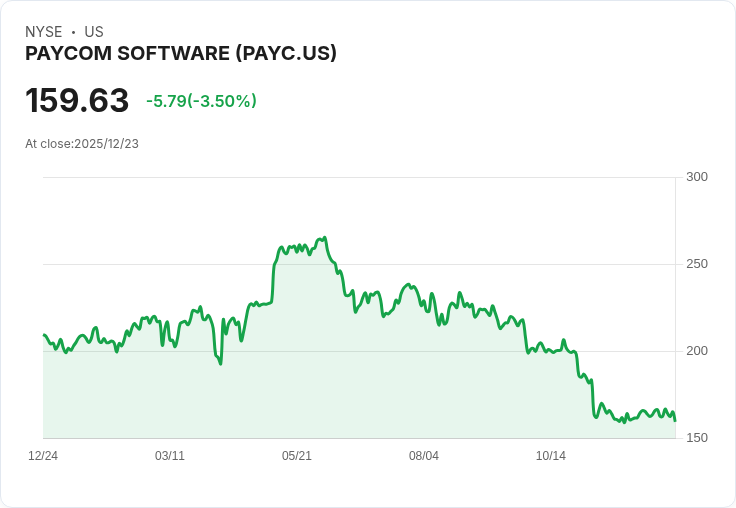Click the -5.79(-3.50%) change text

201,101
